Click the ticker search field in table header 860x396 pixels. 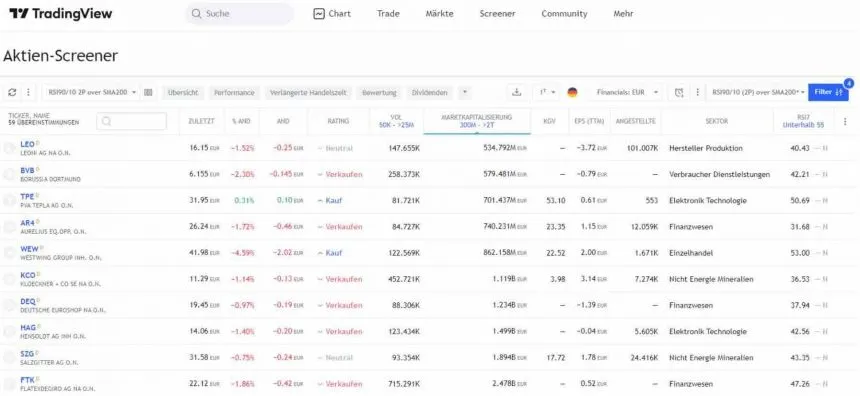(x=131, y=121)
